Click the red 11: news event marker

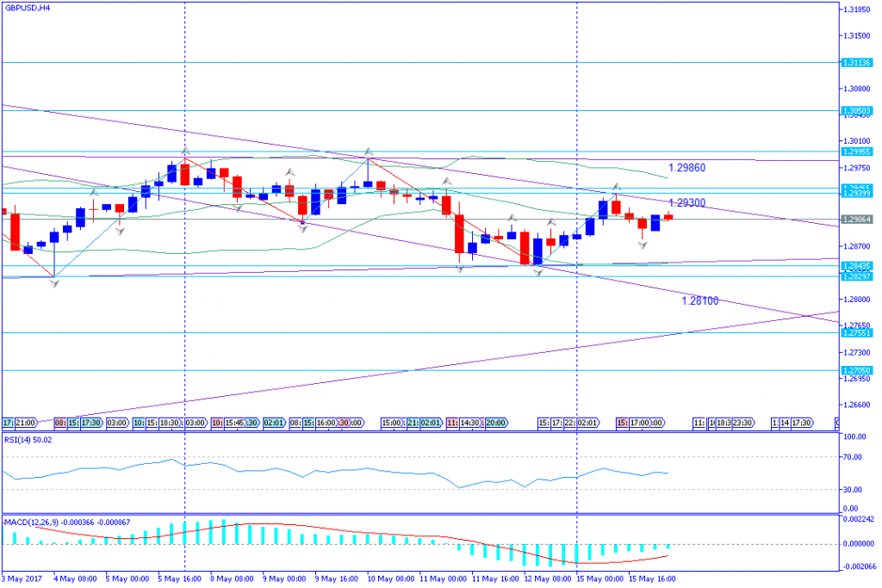[x=450, y=423]
